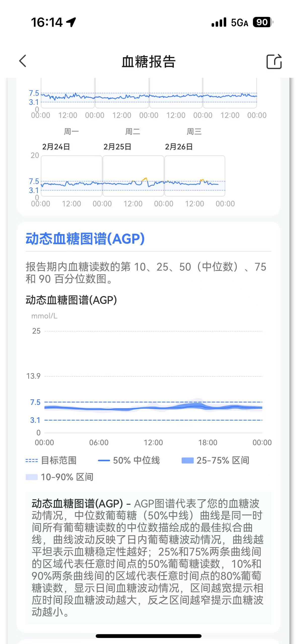Tap the line icon beside 50% 中位线
The image size is (297, 644).
pyautogui.click(x=104, y=461)
